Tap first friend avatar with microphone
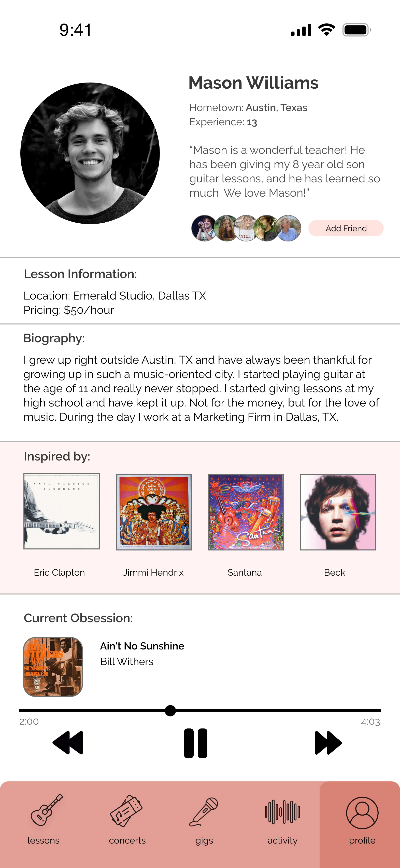Screen dimensions: 400x868 click(x=204, y=228)
